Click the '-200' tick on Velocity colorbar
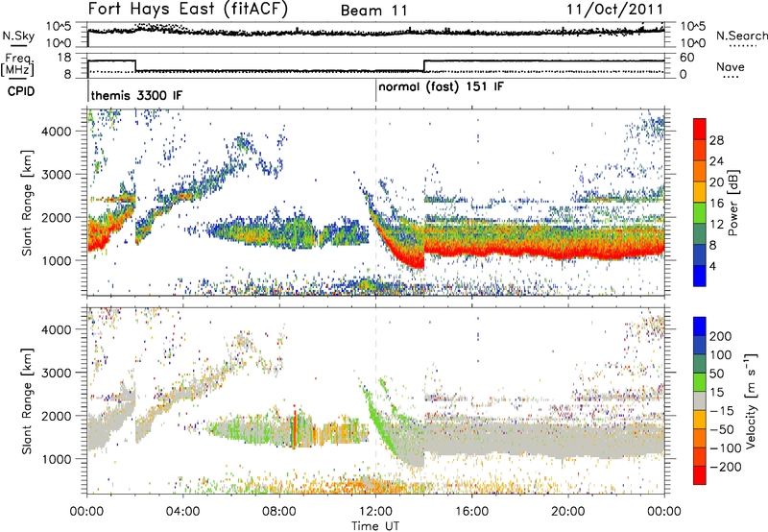Screen dimensions: 768x532 [x=725, y=467]
